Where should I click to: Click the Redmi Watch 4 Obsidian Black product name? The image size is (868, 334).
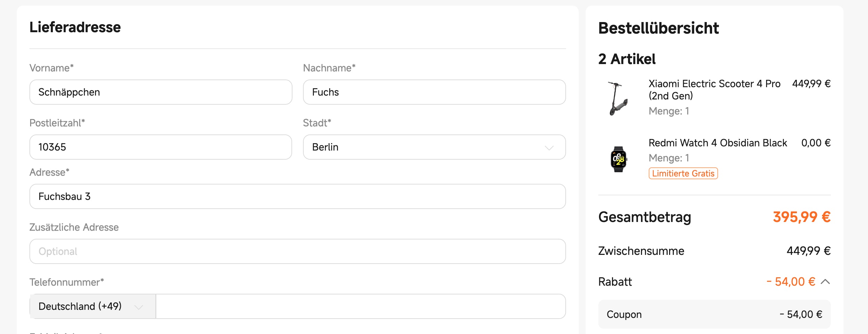(x=718, y=142)
